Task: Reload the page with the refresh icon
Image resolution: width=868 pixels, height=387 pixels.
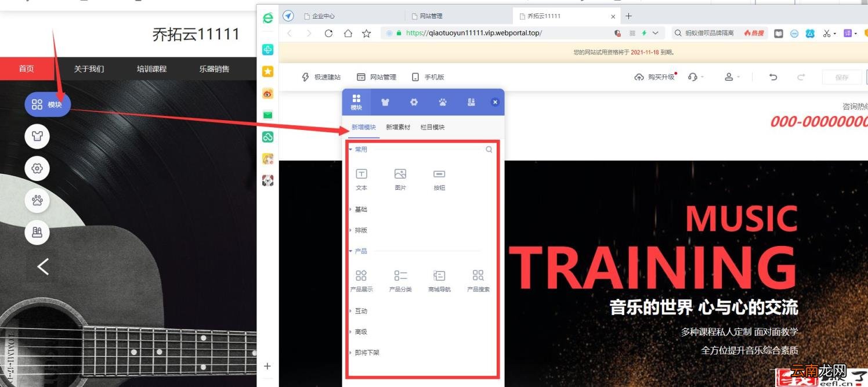Action: pos(328,33)
